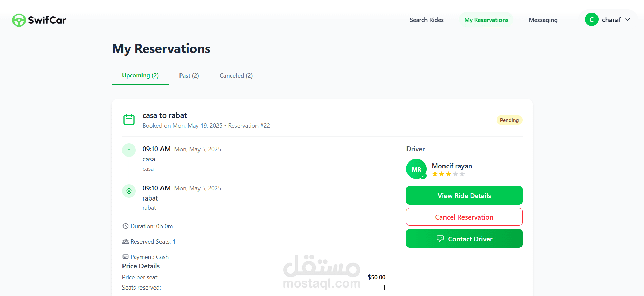Select the Upcoming (2) tab

coord(140,75)
